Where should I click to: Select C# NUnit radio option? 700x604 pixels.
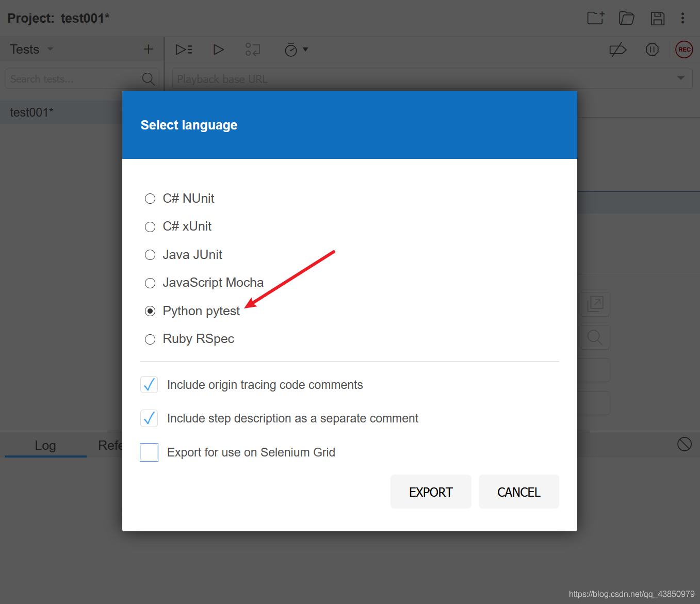150,199
